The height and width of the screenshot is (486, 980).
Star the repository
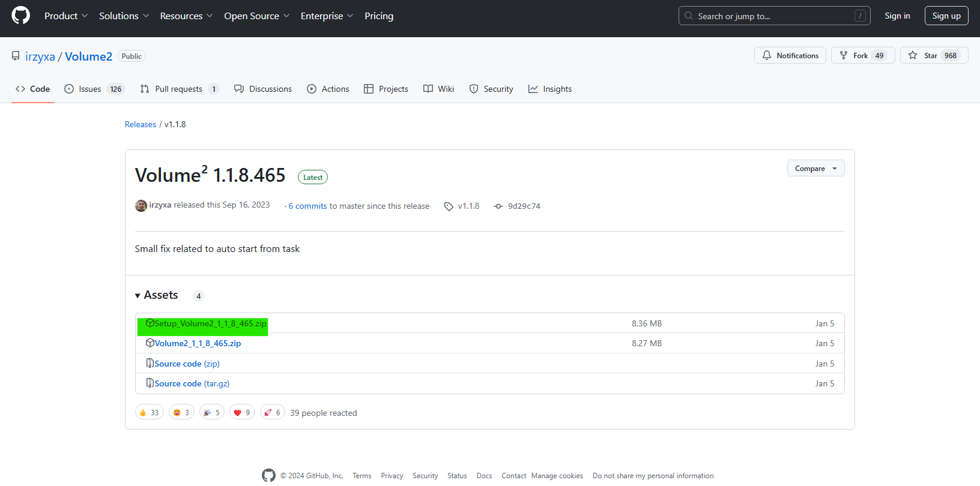pos(934,55)
